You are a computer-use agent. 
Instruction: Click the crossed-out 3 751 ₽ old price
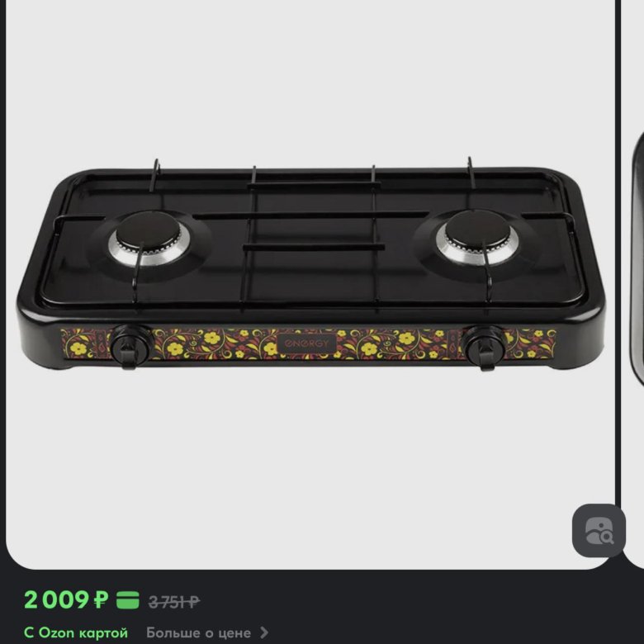point(174,602)
